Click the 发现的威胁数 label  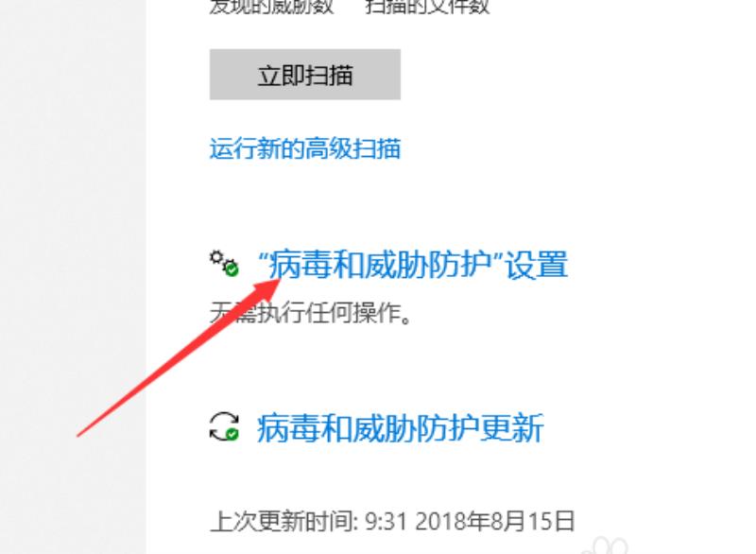[x=271, y=7]
